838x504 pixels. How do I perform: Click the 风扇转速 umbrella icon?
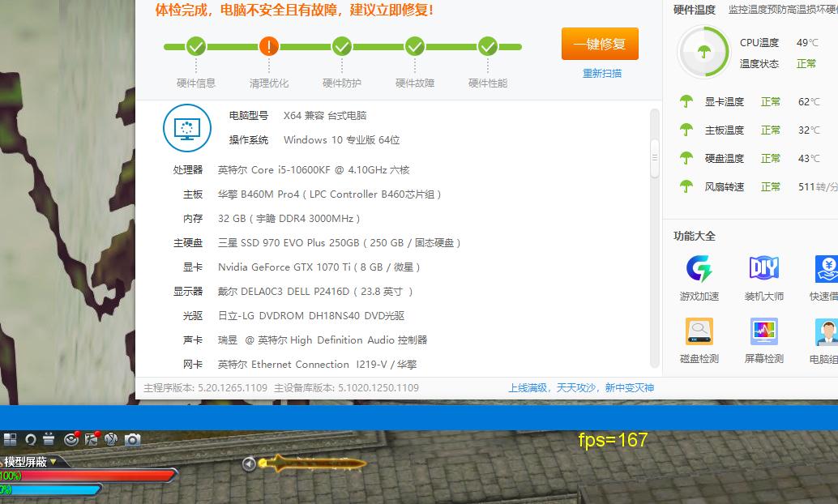click(x=686, y=186)
